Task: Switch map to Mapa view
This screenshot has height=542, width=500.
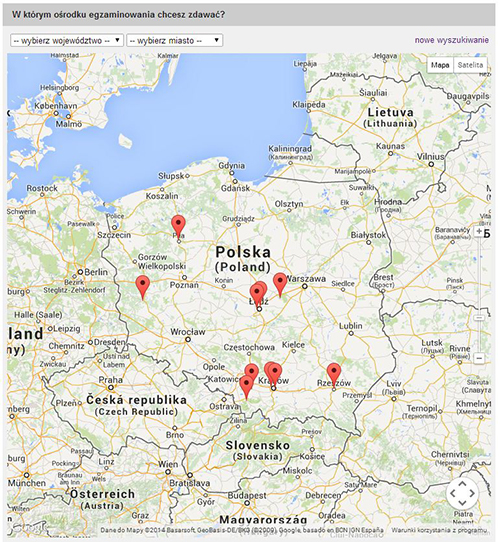Action: click(x=440, y=65)
